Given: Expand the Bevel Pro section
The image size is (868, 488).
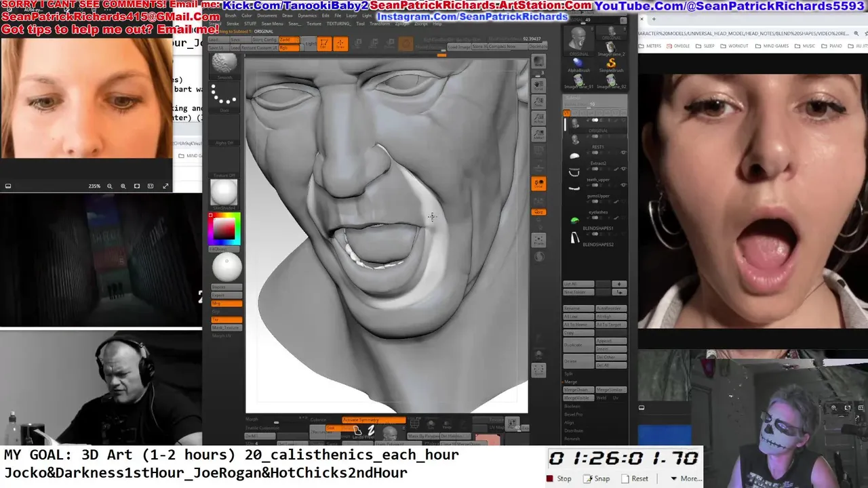Looking at the screenshot, I should tap(573, 414).
